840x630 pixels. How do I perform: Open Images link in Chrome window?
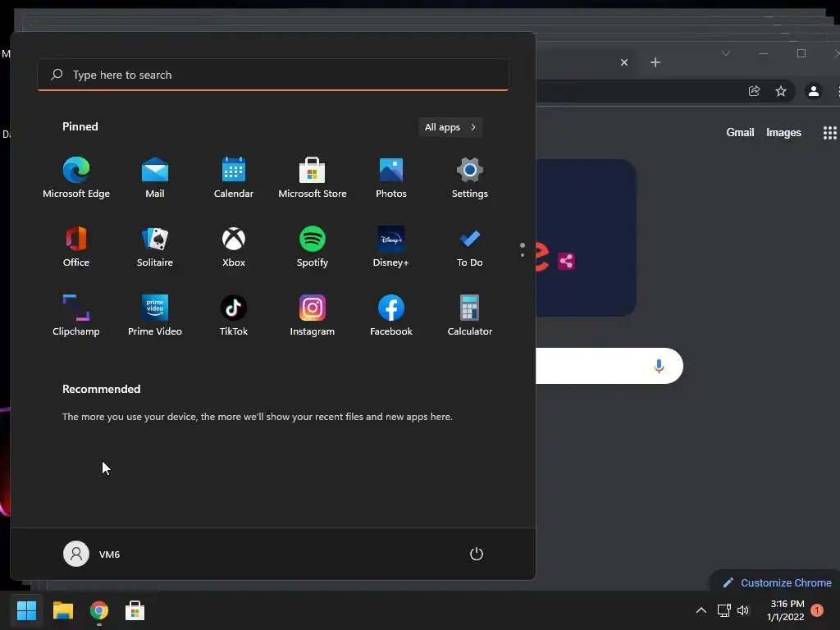(x=783, y=132)
